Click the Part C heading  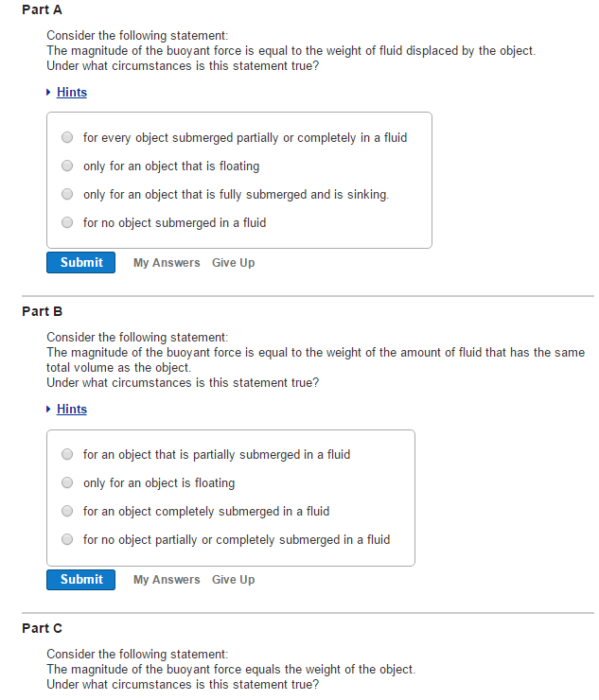coord(42,628)
